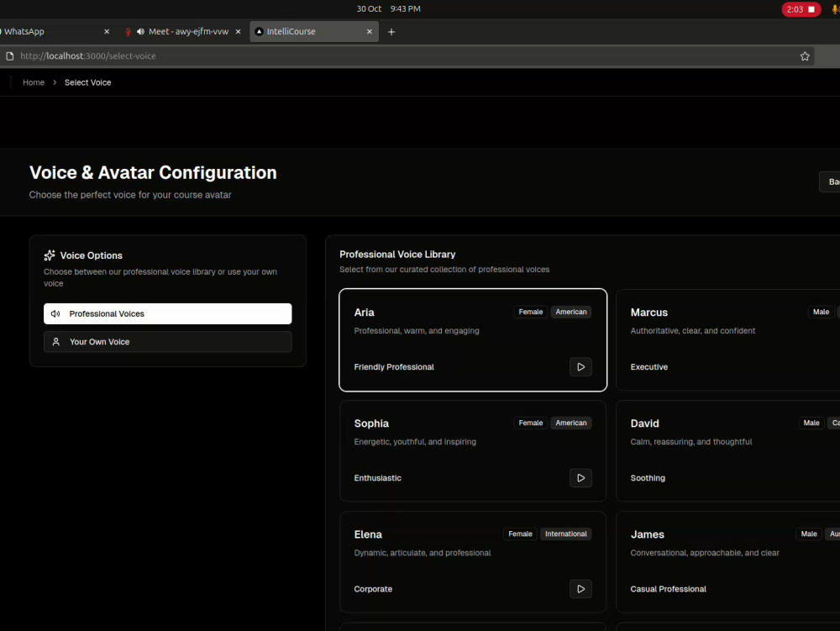Play Elena voice preview
The width and height of the screenshot is (840, 631).
(580, 589)
